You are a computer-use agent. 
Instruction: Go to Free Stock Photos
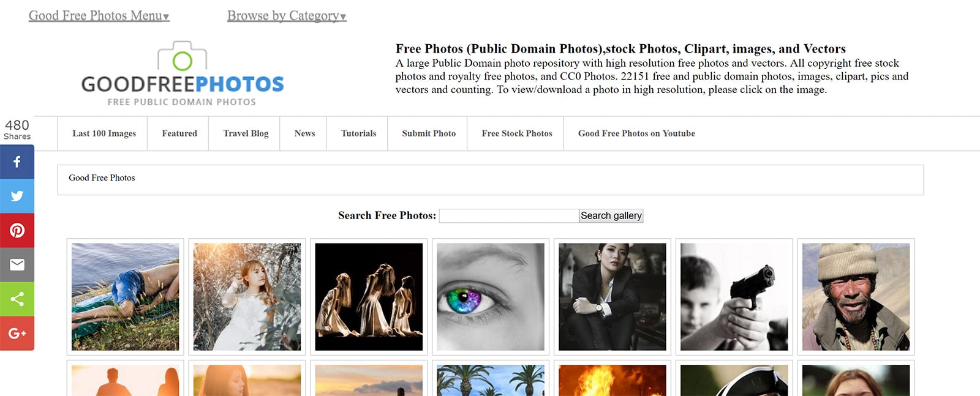pos(517,133)
